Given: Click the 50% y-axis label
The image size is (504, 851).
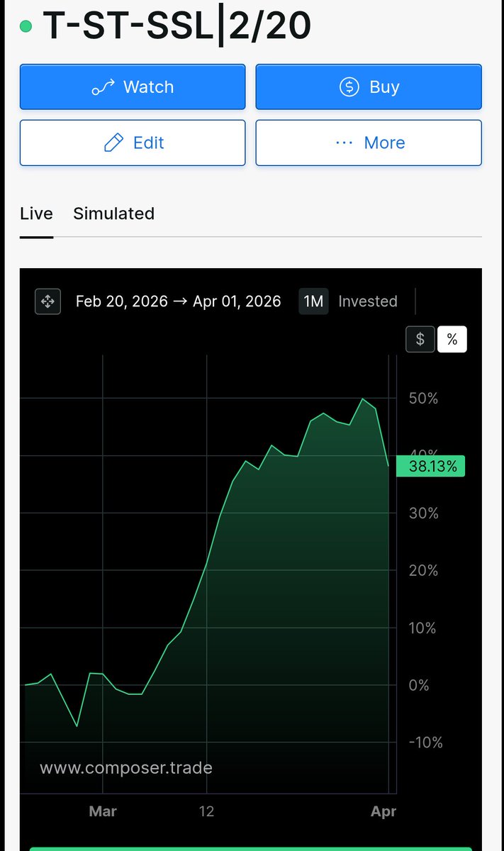Looking at the screenshot, I should (424, 399).
